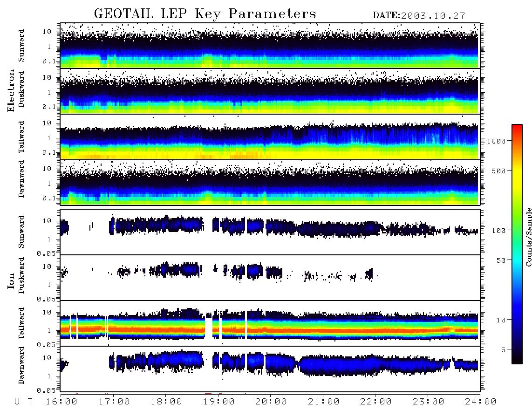Click the 'Counts/Sample' colorbar label

pyautogui.click(x=528, y=237)
